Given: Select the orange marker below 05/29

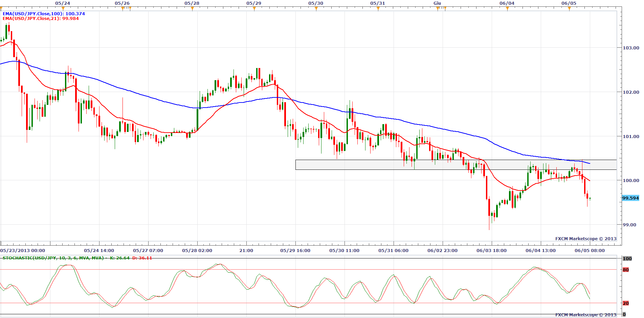Looking at the screenshot, I should click(x=254, y=8).
